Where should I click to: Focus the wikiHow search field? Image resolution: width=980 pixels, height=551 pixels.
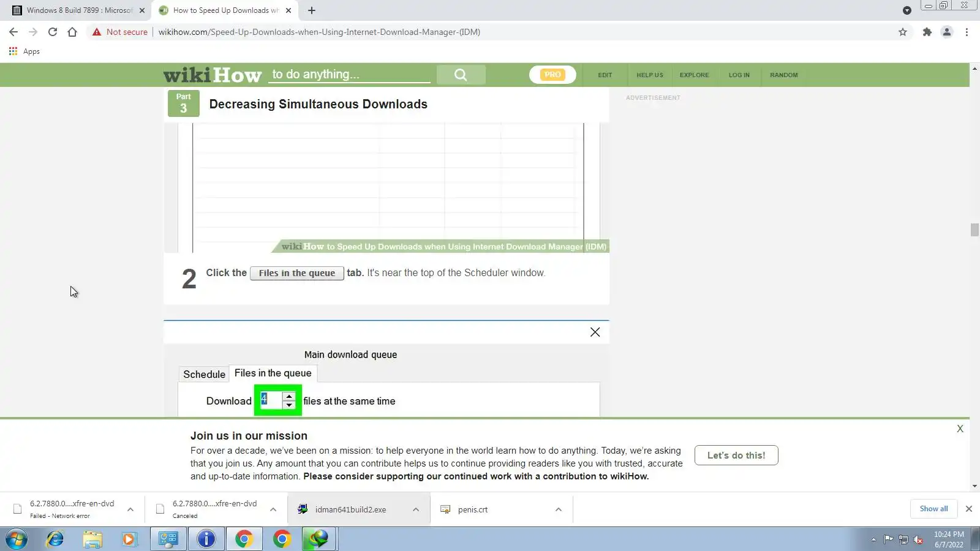(350, 75)
